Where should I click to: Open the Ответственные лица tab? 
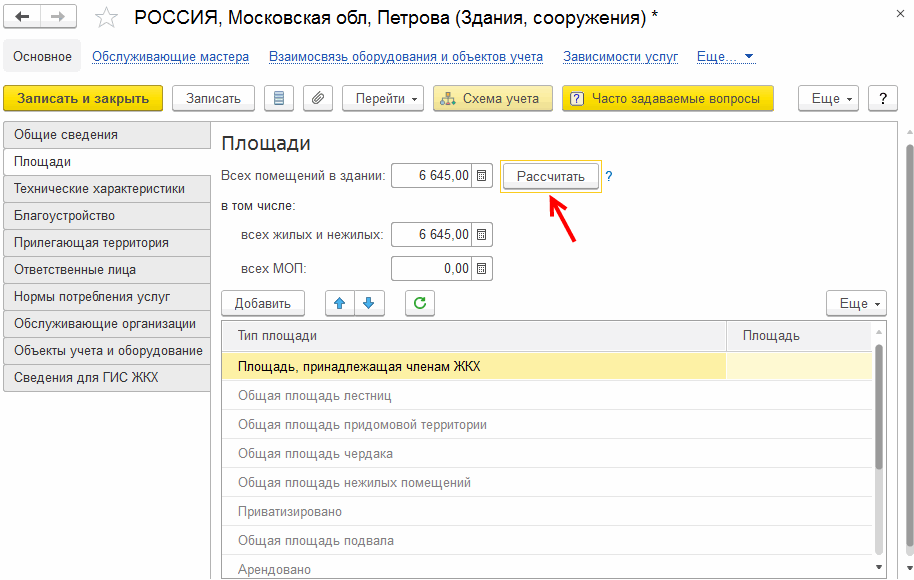tap(107, 270)
